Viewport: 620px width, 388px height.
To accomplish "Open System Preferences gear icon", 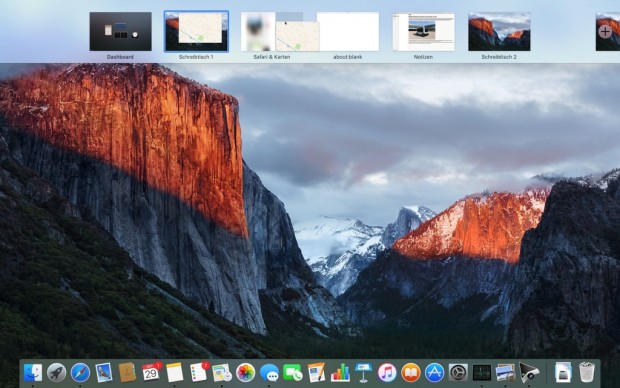I will click(x=458, y=373).
